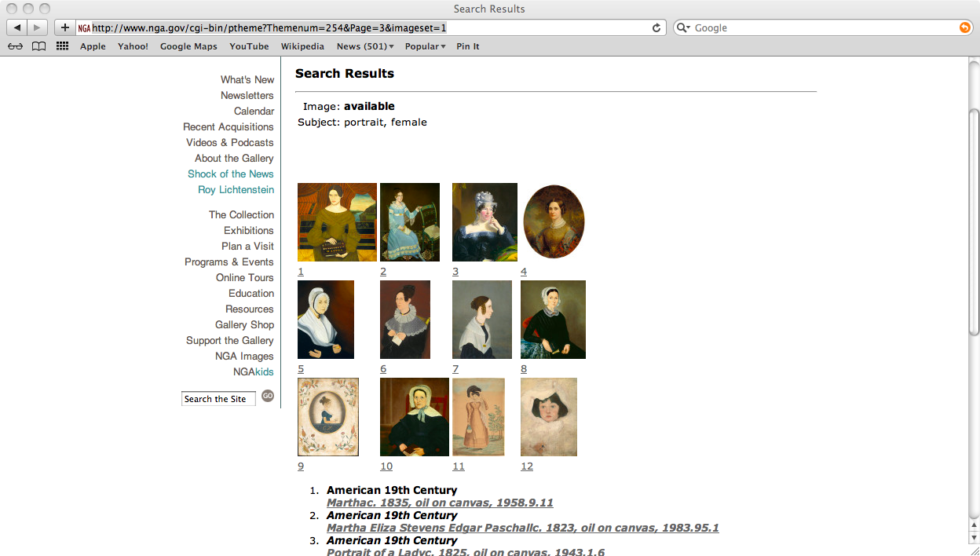Click the orange snapback arrow in Google field
Viewport: 980px width, 556px height.
click(964, 27)
